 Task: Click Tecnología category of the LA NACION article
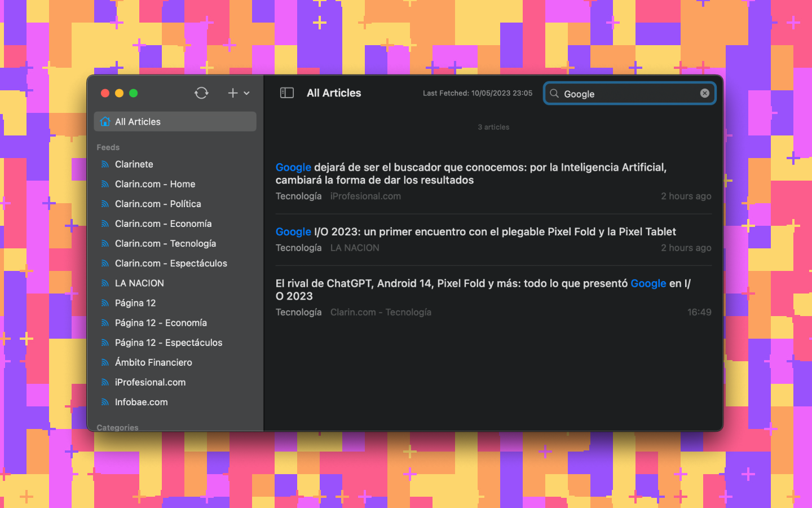pyautogui.click(x=298, y=248)
